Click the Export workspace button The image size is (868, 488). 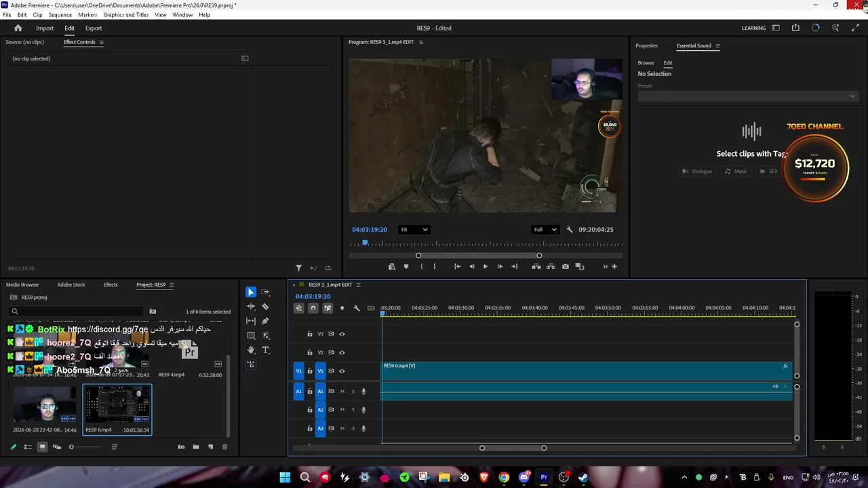point(94,28)
